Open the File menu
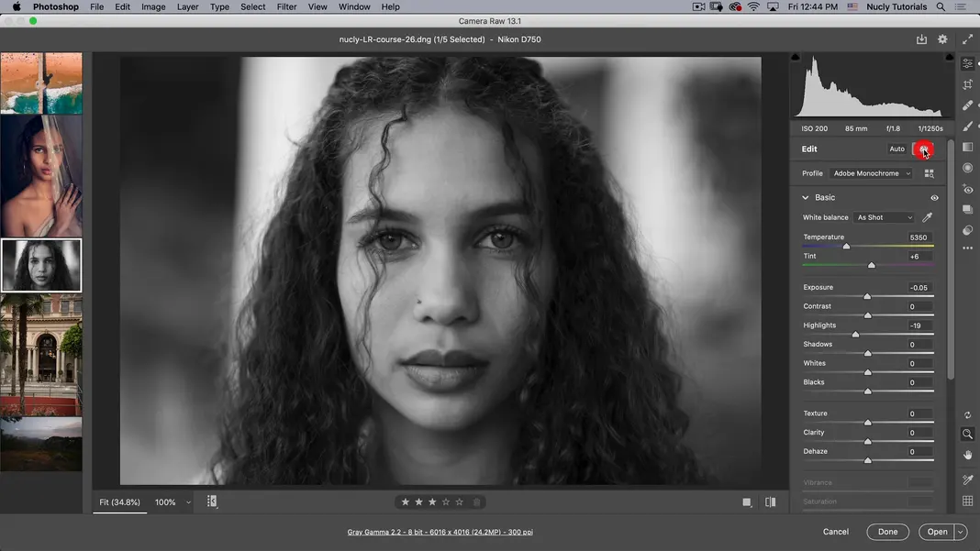 pos(97,6)
